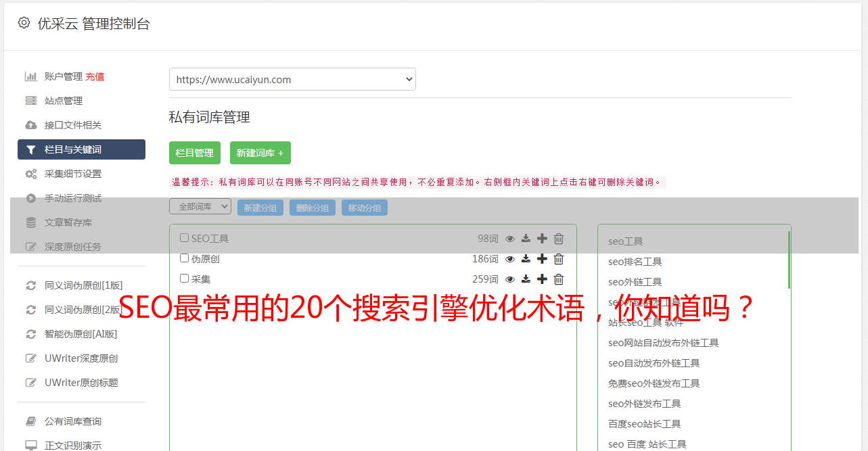Click the 删除分组 button
Image resolution: width=868 pixels, height=451 pixels.
point(313,208)
